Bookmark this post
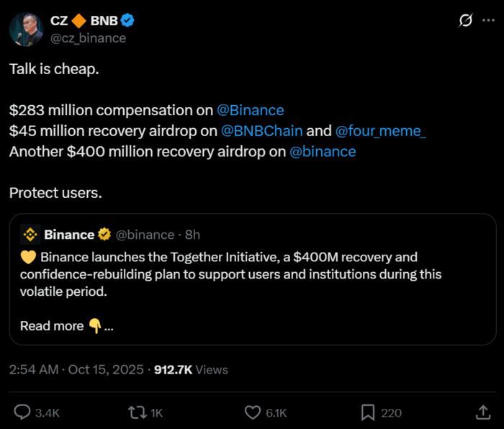504x429 pixels. pyautogui.click(x=367, y=412)
